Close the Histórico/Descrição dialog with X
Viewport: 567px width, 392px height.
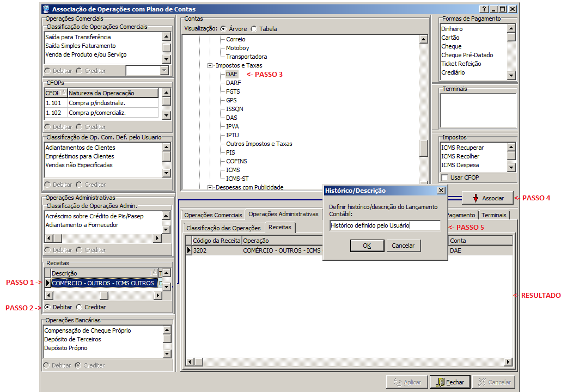[x=440, y=191]
